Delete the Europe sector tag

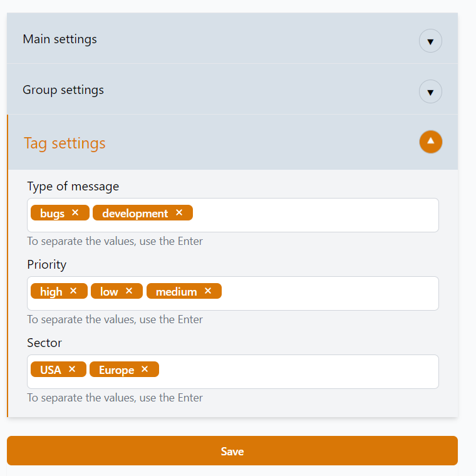click(145, 370)
